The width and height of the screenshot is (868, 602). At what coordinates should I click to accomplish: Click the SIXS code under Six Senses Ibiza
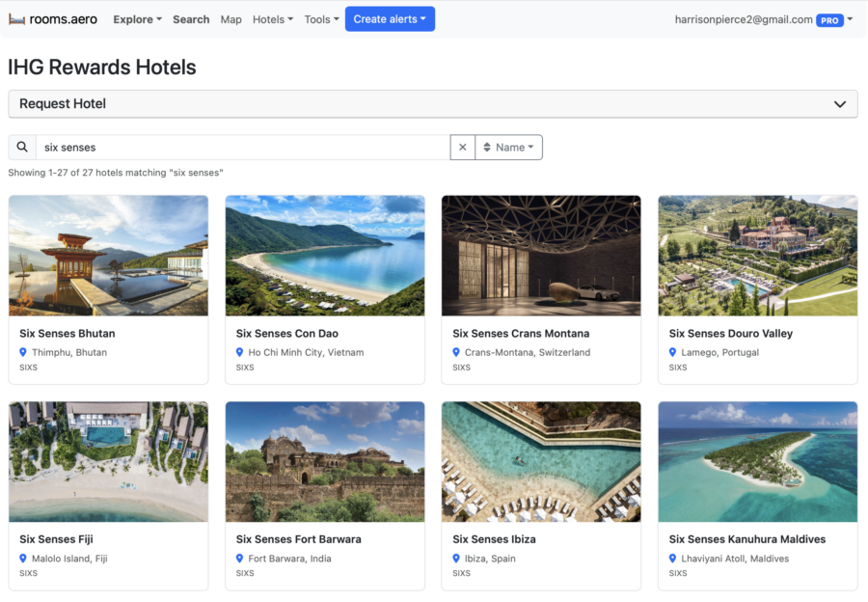461,573
